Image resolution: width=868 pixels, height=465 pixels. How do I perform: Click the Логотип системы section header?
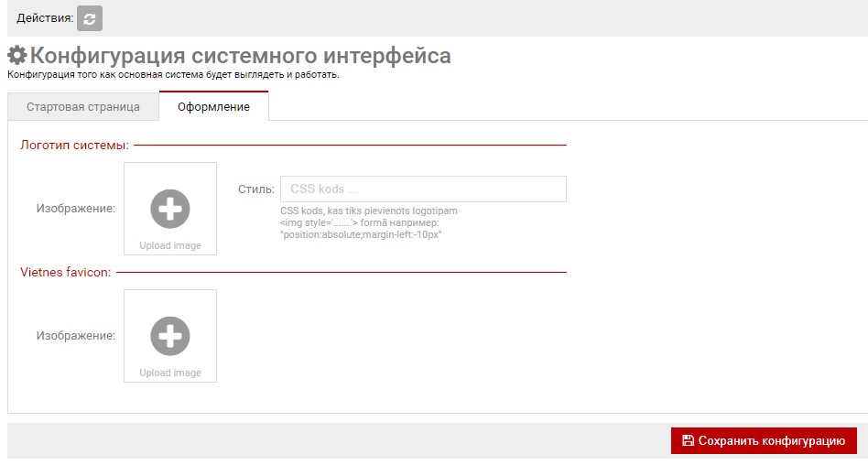pos(74,145)
